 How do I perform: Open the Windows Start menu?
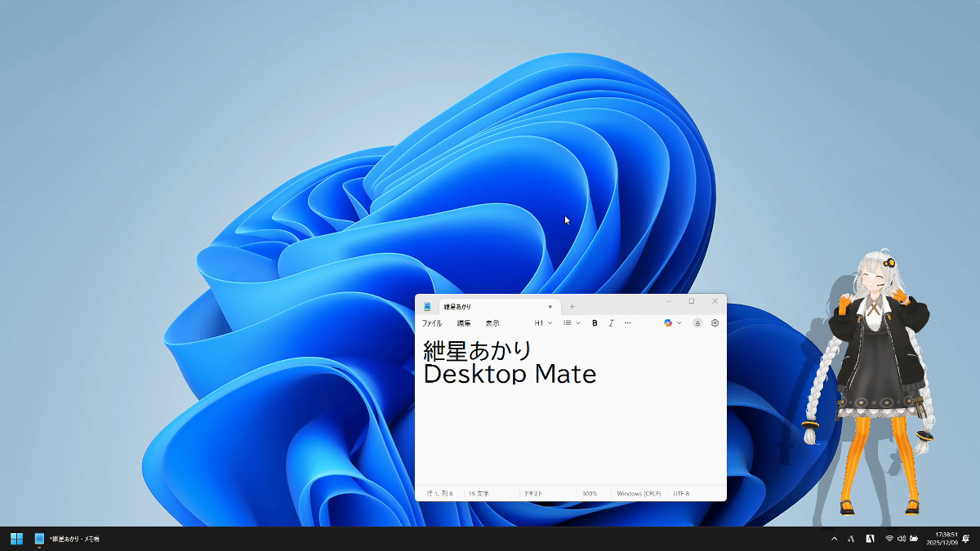(x=16, y=539)
